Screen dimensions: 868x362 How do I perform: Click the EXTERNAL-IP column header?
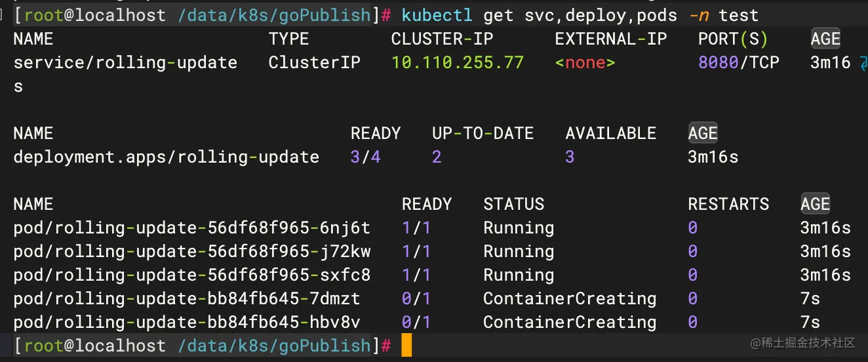[610, 39]
